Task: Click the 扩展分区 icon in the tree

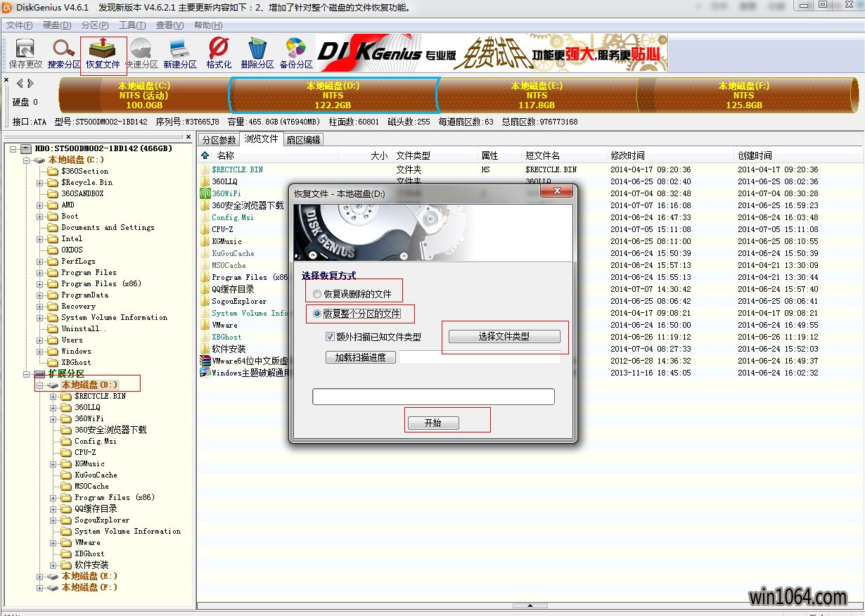Action: [x=39, y=373]
